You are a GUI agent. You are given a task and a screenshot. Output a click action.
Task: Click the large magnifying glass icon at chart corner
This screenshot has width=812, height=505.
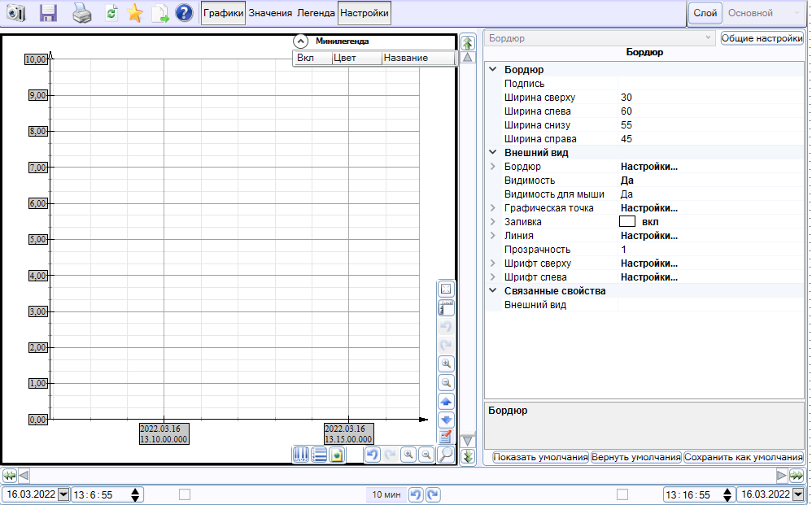point(446,455)
